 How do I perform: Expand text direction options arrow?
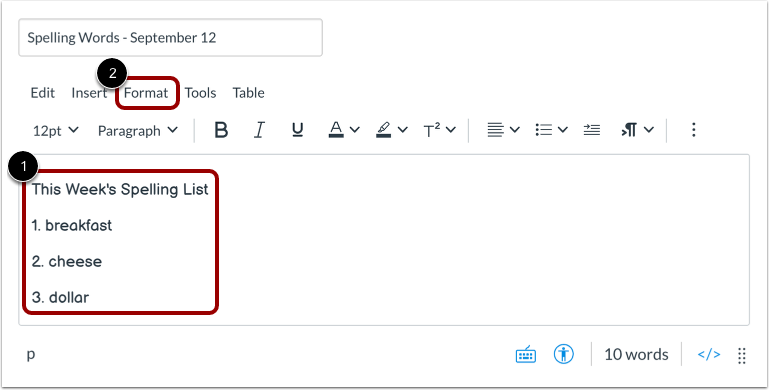pos(649,130)
